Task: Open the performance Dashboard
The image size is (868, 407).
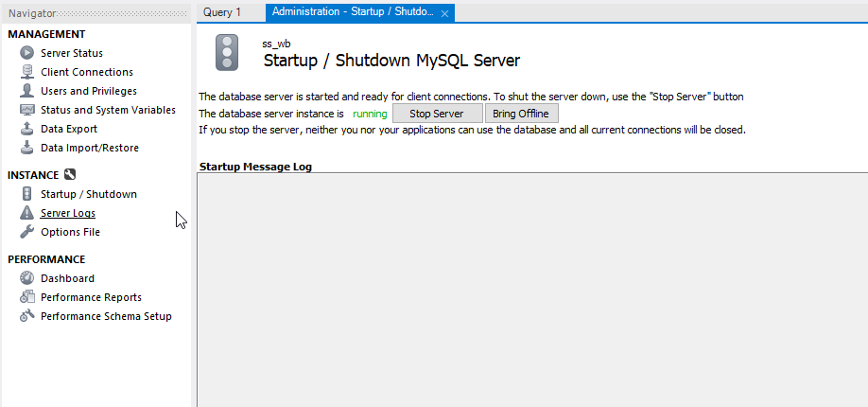Action: (67, 278)
